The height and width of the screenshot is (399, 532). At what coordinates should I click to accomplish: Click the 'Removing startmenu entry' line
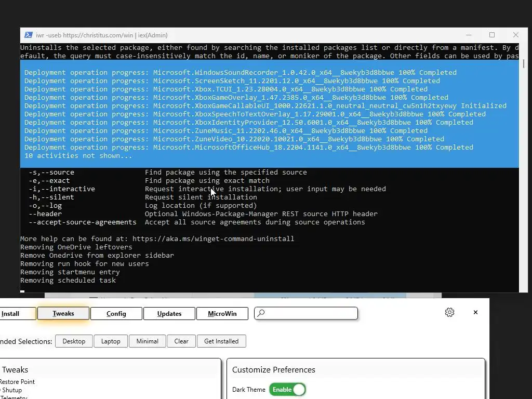point(70,272)
